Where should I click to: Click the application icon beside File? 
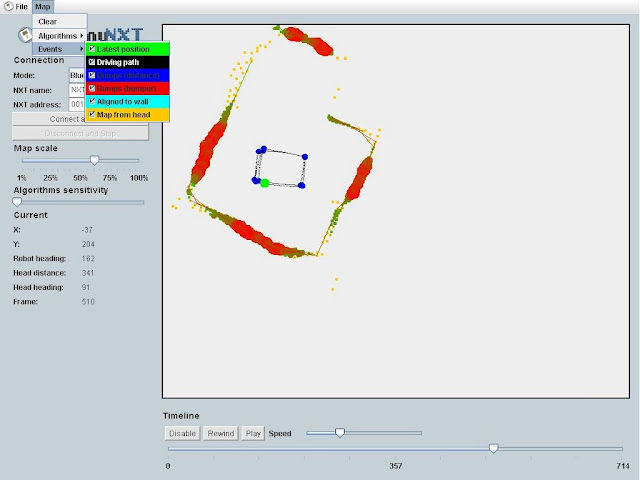tap(8, 7)
